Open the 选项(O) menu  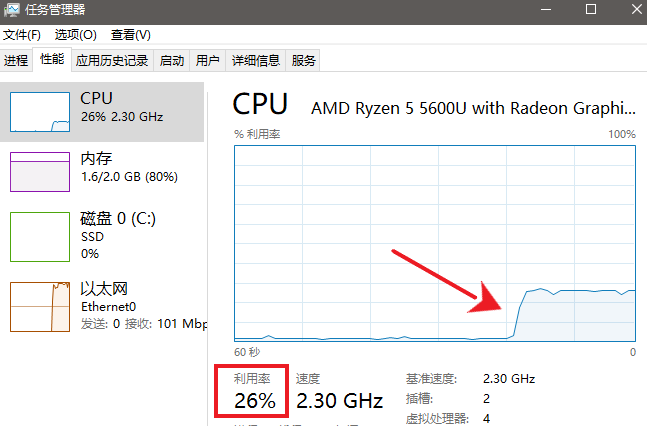coord(76,35)
